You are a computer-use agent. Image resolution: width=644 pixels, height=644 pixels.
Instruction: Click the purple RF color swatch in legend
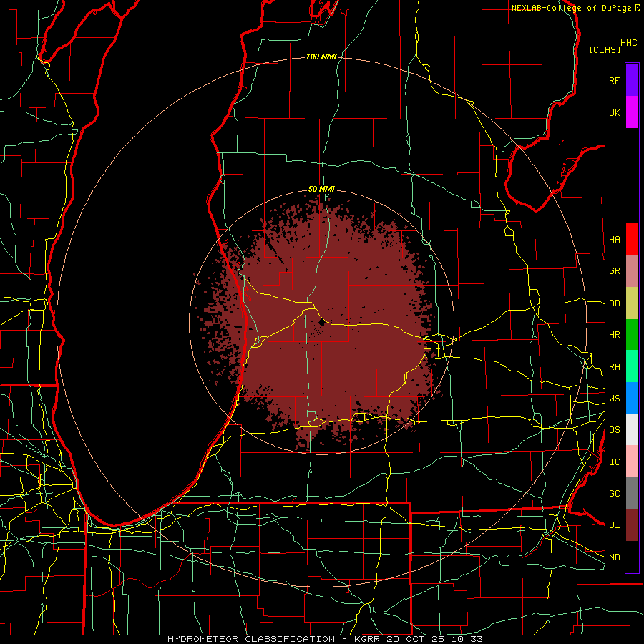click(632, 79)
